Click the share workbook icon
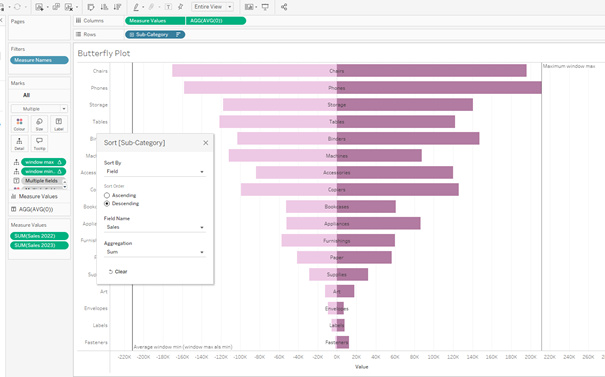The height and width of the screenshot is (377, 605). [x=284, y=7]
